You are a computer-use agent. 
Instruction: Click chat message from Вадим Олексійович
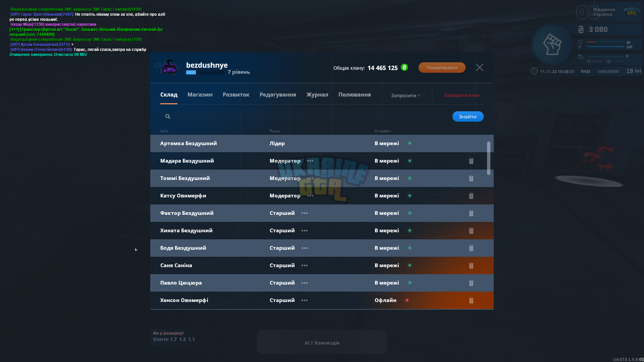(78, 50)
